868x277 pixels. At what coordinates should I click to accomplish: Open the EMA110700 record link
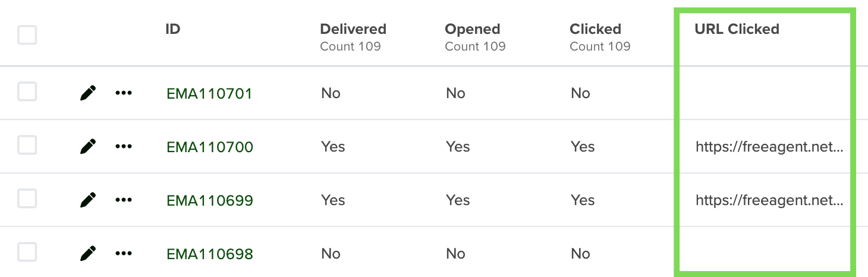210,147
